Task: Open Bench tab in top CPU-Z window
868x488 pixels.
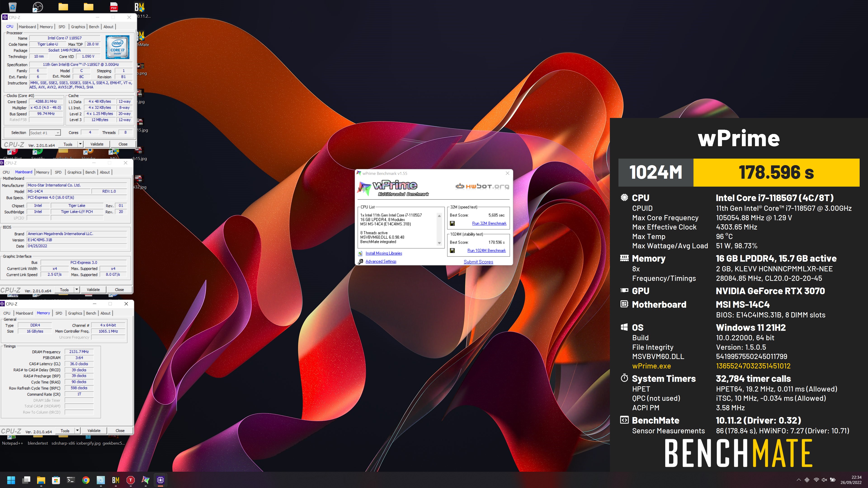Action: (x=94, y=27)
